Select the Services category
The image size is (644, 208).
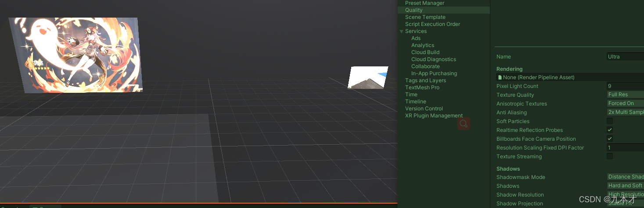click(x=416, y=31)
